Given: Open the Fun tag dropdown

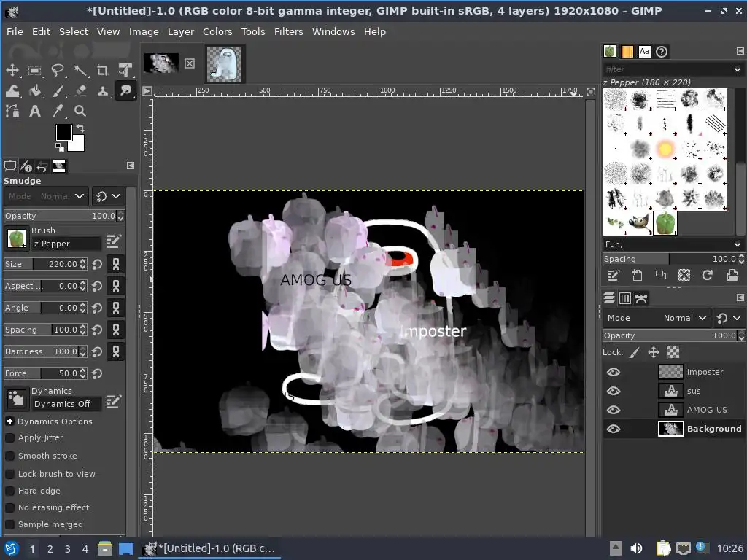Looking at the screenshot, I should pyautogui.click(x=738, y=244).
